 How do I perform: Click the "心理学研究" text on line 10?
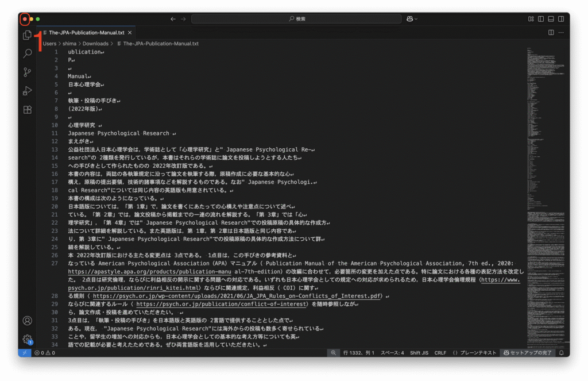(82, 125)
